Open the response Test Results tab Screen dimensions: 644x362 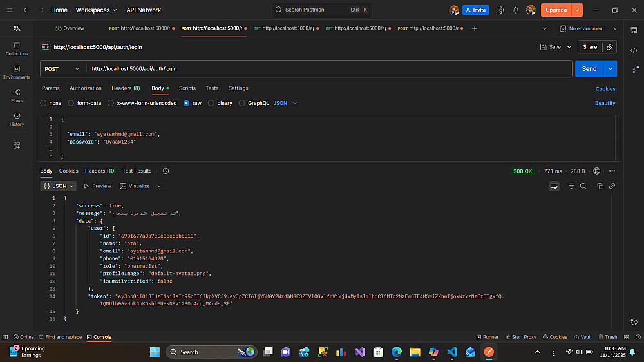137,171
